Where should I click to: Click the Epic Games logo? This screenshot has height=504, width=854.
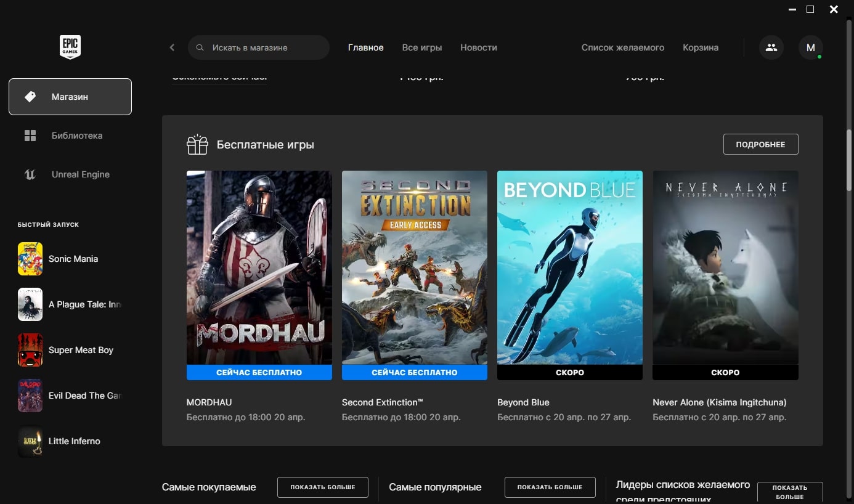click(x=70, y=47)
